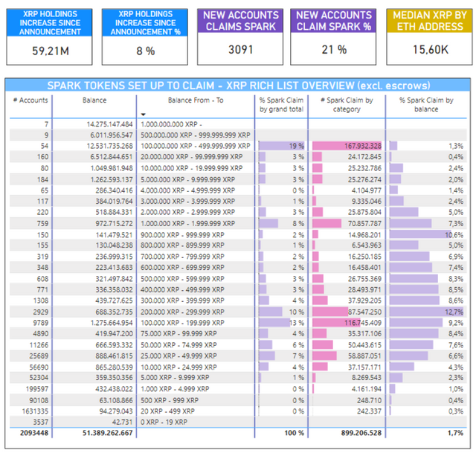Screen dimensions: 476x453
Task: Select the pink bar valued 116.745.409
Action: (336, 323)
